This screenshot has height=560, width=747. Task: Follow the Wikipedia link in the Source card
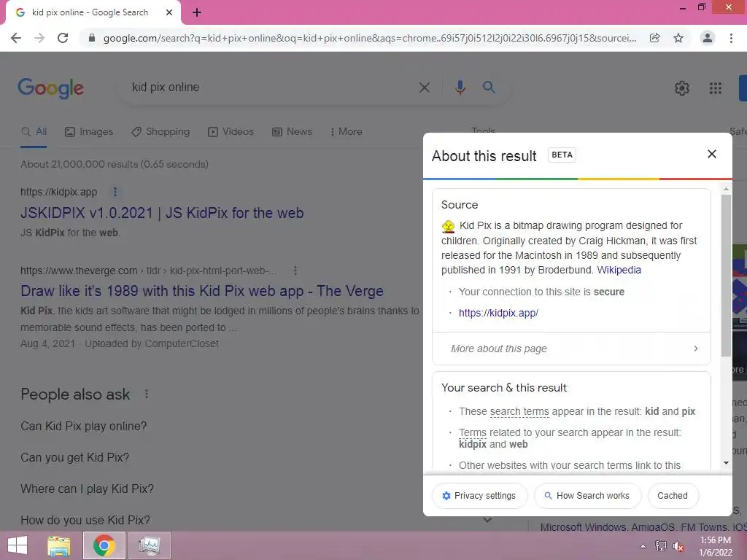pos(619,270)
